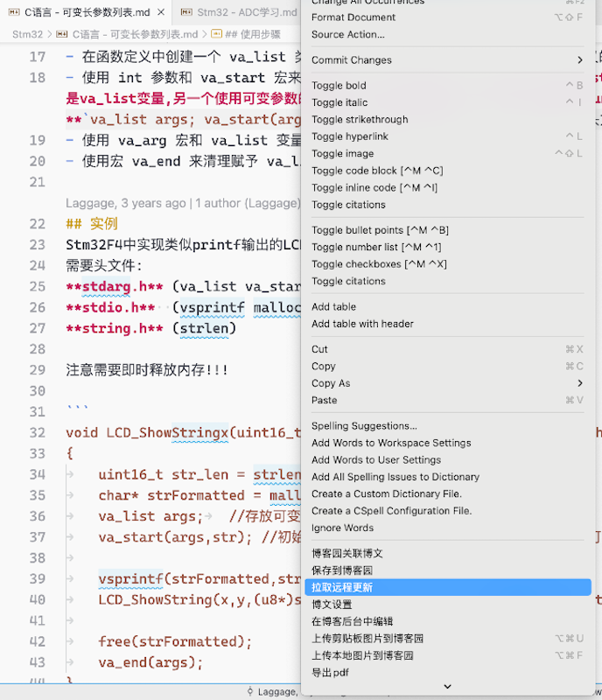Click va_end(args); on line 43

(150, 662)
